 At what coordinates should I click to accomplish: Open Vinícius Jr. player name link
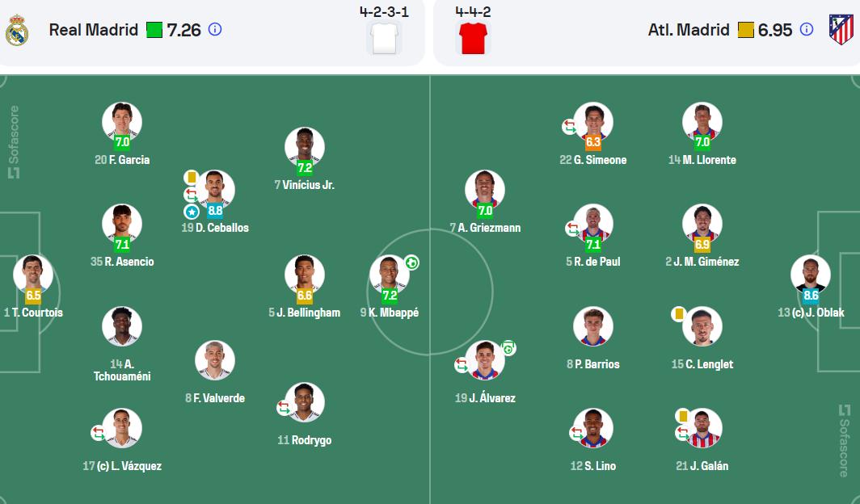[305, 185]
